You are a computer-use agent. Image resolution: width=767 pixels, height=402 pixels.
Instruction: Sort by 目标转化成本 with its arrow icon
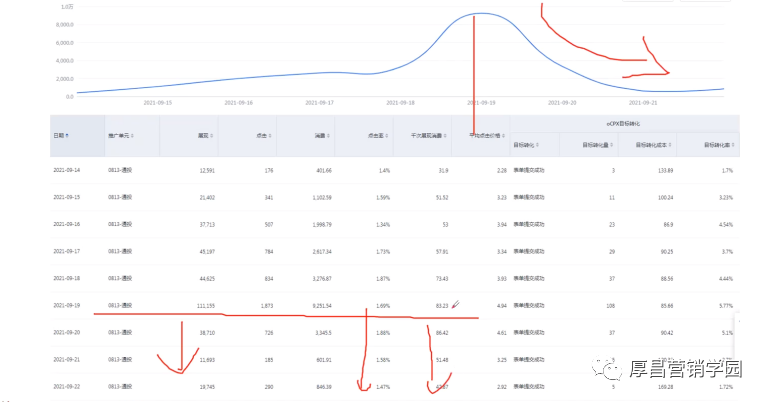click(670, 145)
